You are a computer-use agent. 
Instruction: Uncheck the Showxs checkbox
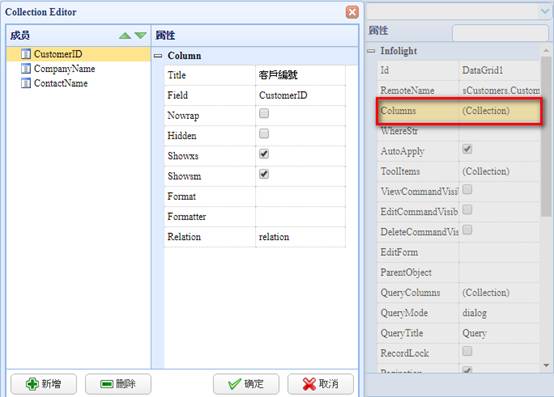point(264,154)
